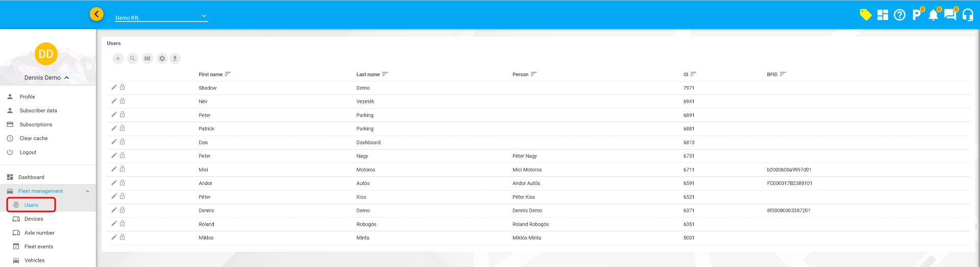This screenshot has width=980, height=267.
Task: Click the add user plus button
Action: [118, 59]
